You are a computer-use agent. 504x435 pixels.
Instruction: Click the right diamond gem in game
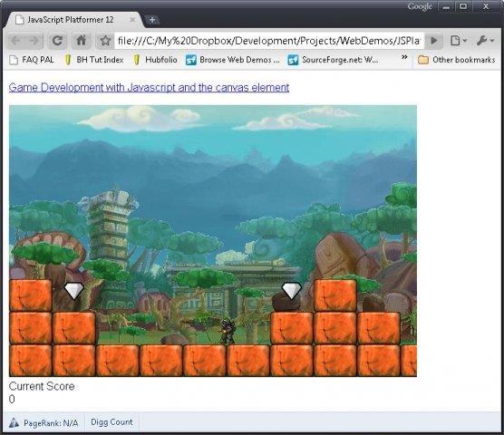coord(292,291)
